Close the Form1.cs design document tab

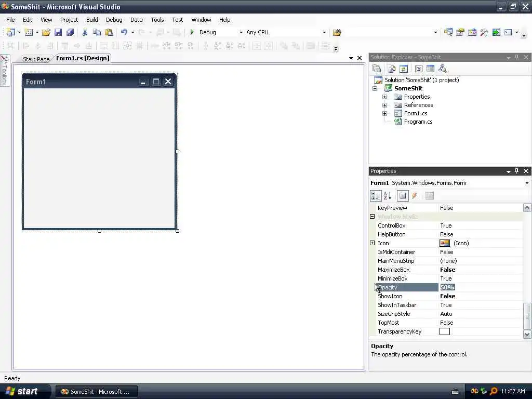pos(360,58)
